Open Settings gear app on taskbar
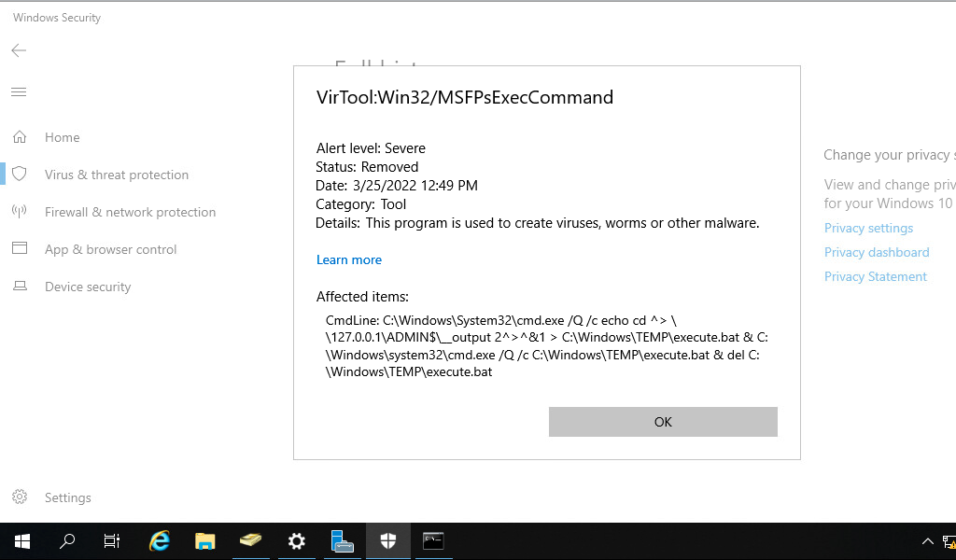Image resolution: width=956 pixels, height=560 pixels. 296,541
